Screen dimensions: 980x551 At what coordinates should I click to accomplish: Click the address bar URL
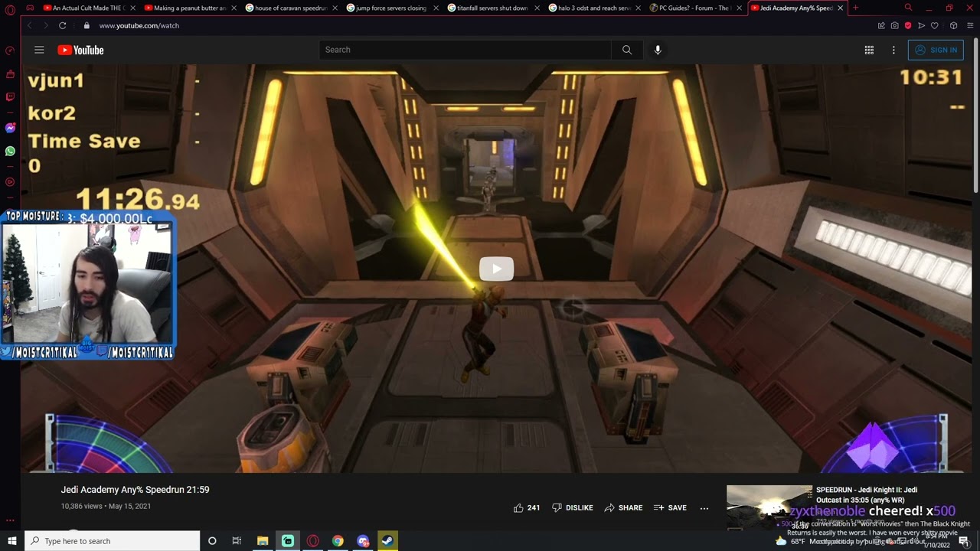(139, 25)
